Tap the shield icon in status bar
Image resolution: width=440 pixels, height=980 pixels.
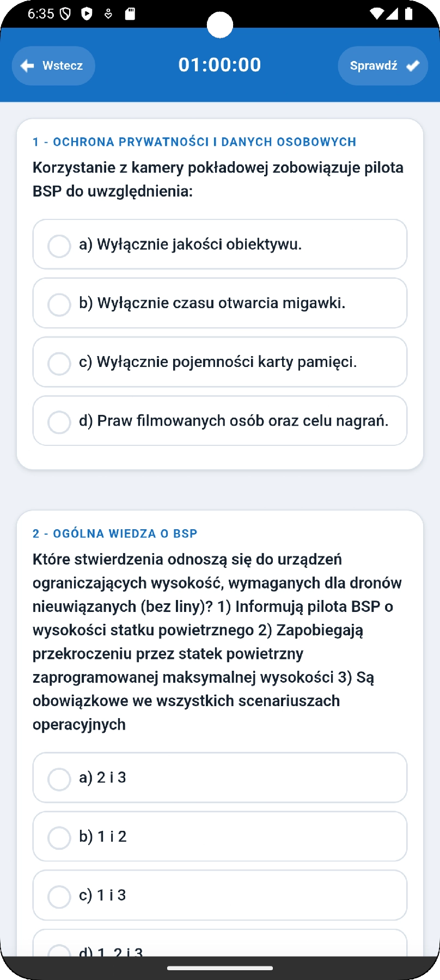[x=65, y=14]
